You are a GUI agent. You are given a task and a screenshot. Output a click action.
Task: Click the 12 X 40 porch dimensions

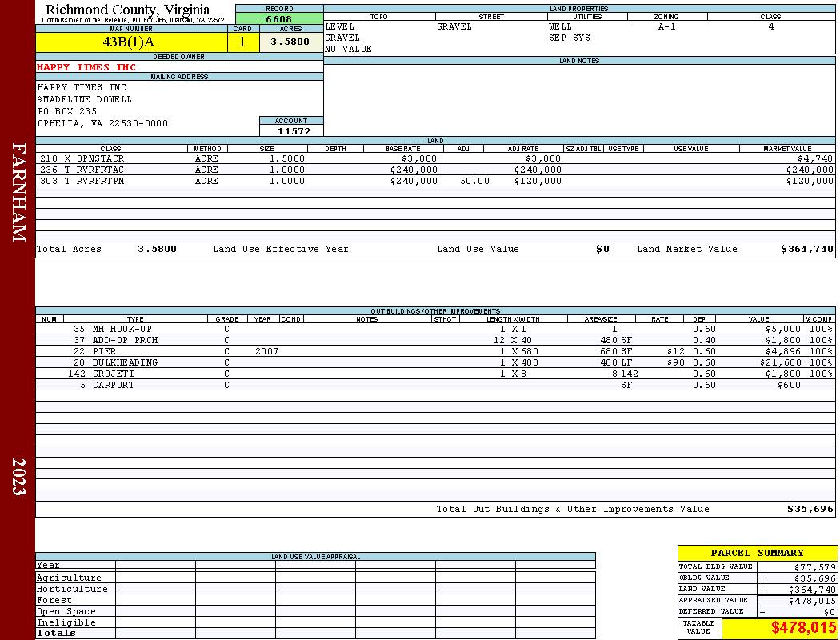coord(513,341)
